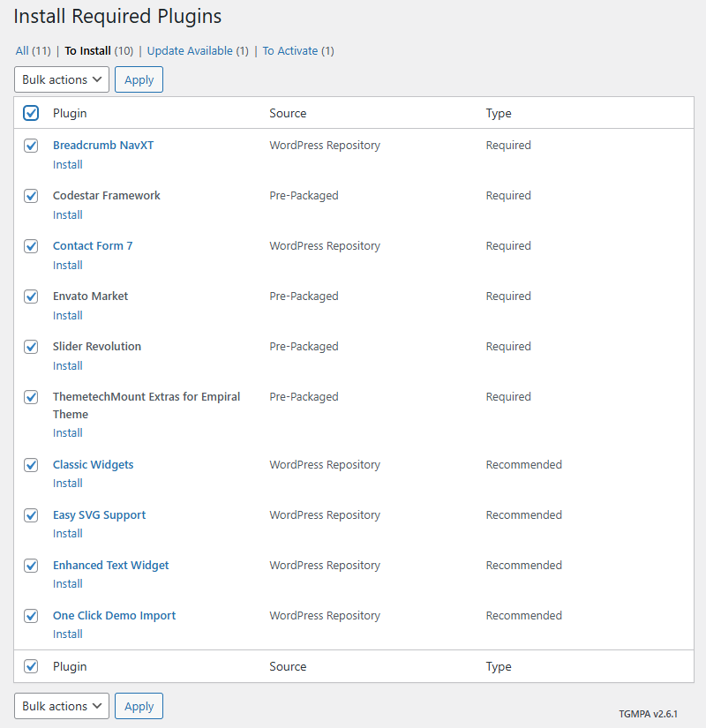Show the All (11) plugins filter
Image resolution: width=706 pixels, height=728 pixels.
(x=33, y=50)
